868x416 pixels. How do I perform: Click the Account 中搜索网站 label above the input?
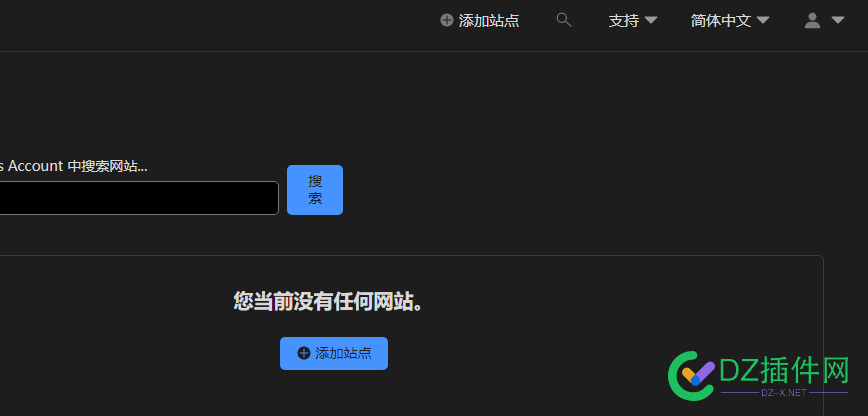[74, 166]
